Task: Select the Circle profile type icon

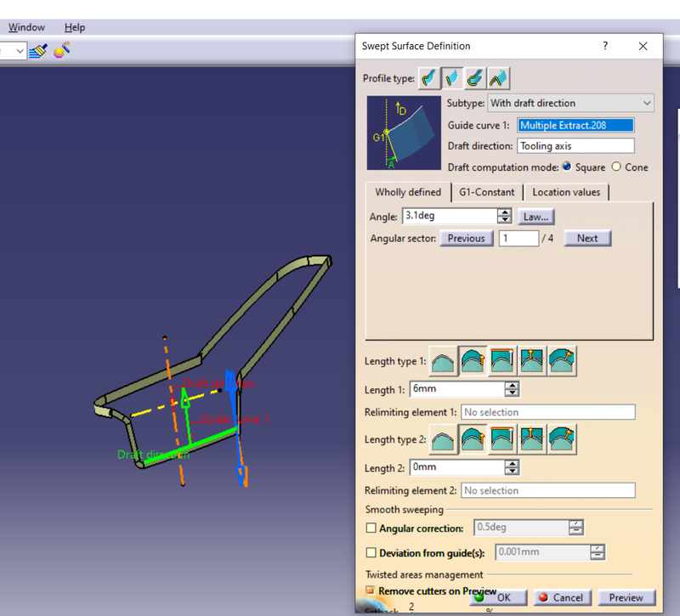Action: [474, 77]
